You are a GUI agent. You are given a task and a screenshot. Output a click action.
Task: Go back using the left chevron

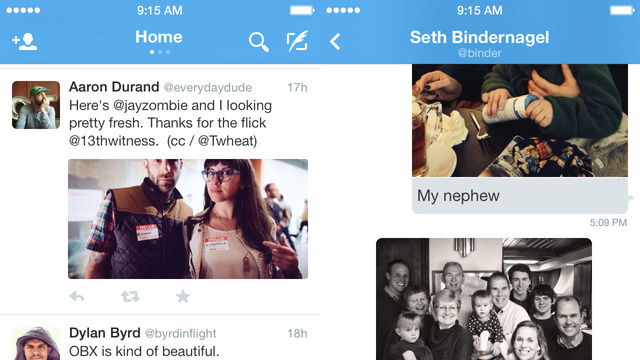[335, 41]
